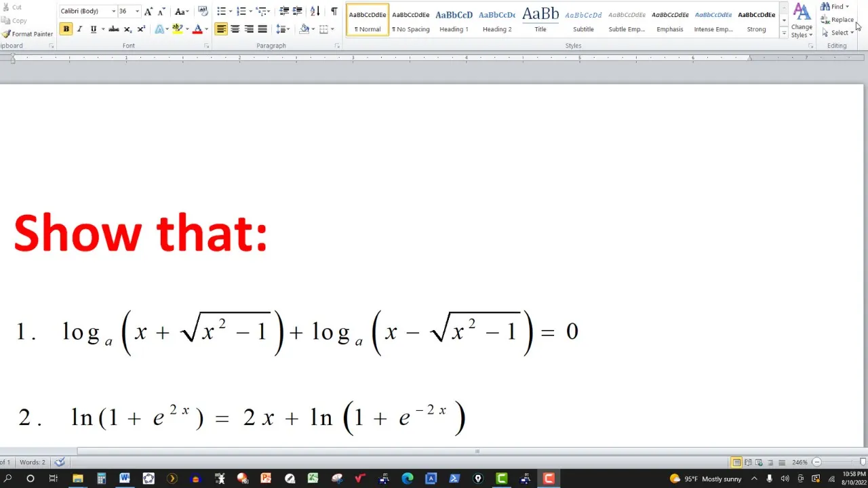Click Numbering list icon
Viewport: 868px width, 488px height.
pyautogui.click(x=241, y=12)
